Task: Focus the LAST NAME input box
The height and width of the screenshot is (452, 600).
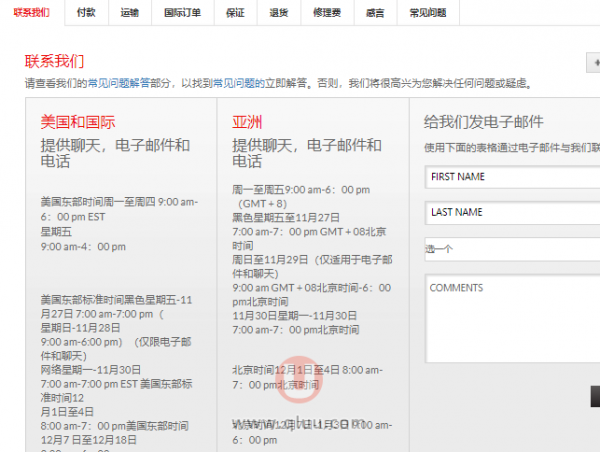Action: click(x=510, y=212)
